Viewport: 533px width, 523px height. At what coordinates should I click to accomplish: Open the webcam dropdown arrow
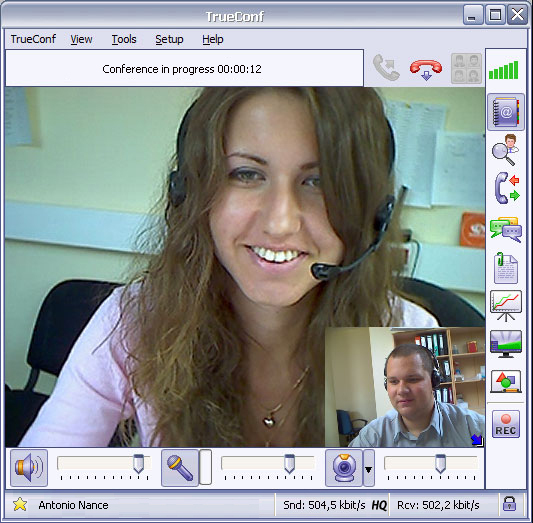369,468
